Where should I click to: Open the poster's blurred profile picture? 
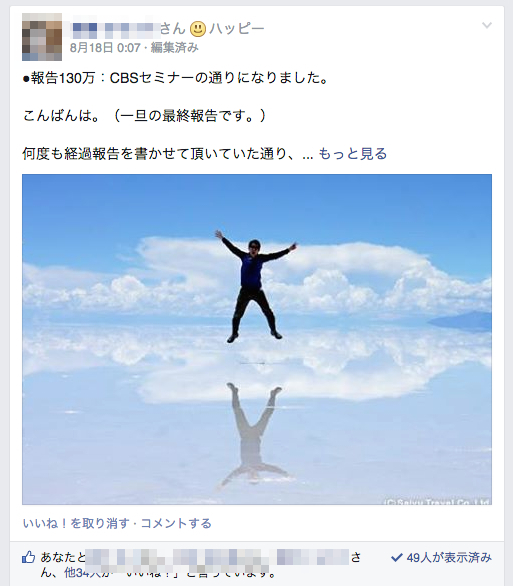click(42, 37)
